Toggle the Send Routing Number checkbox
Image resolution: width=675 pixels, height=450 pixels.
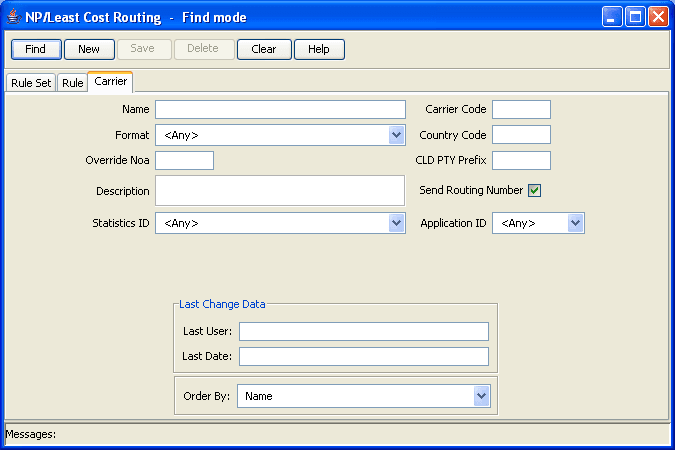click(534, 190)
